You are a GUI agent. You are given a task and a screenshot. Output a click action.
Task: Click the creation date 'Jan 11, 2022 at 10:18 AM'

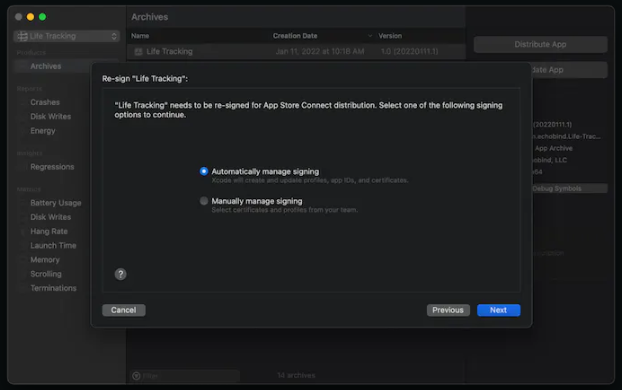(x=320, y=52)
